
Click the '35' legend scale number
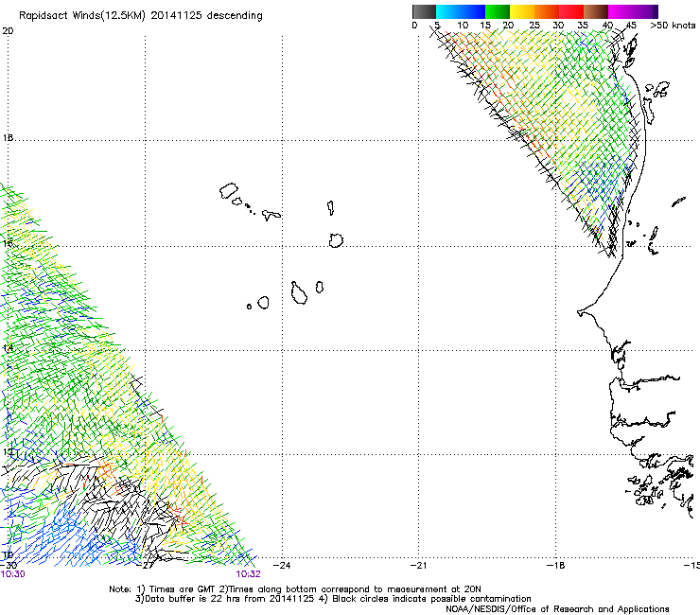click(x=583, y=26)
